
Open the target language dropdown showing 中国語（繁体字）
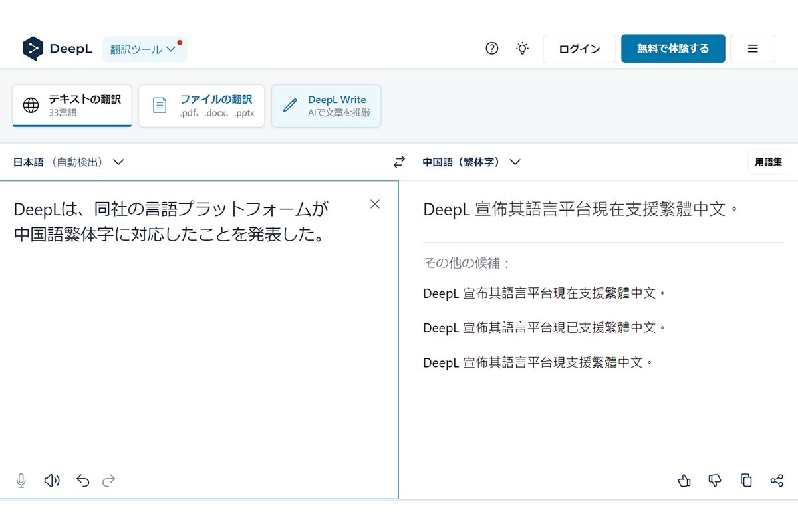click(x=470, y=162)
